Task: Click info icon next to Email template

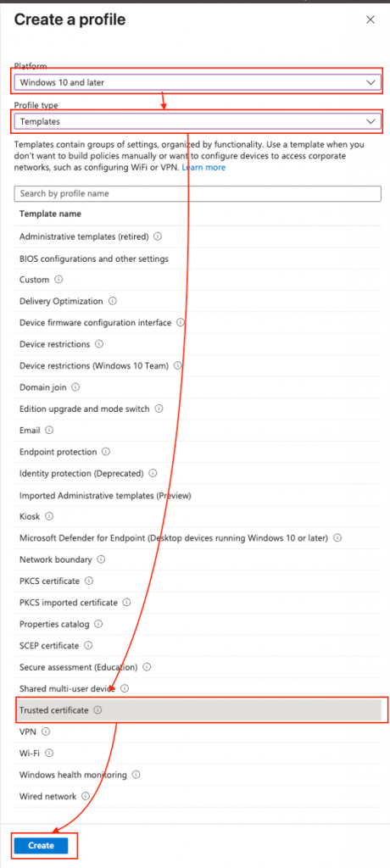Action: tap(49, 430)
